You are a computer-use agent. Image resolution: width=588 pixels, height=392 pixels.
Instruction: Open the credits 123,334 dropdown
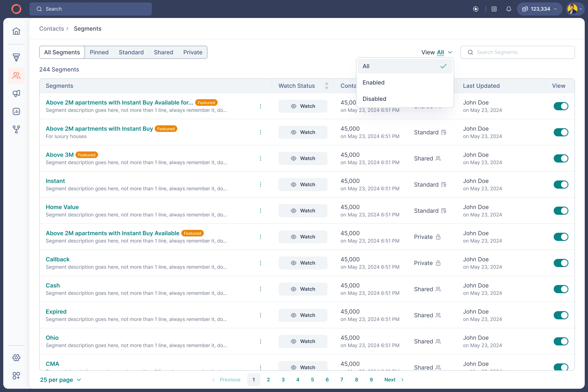pyautogui.click(x=539, y=9)
